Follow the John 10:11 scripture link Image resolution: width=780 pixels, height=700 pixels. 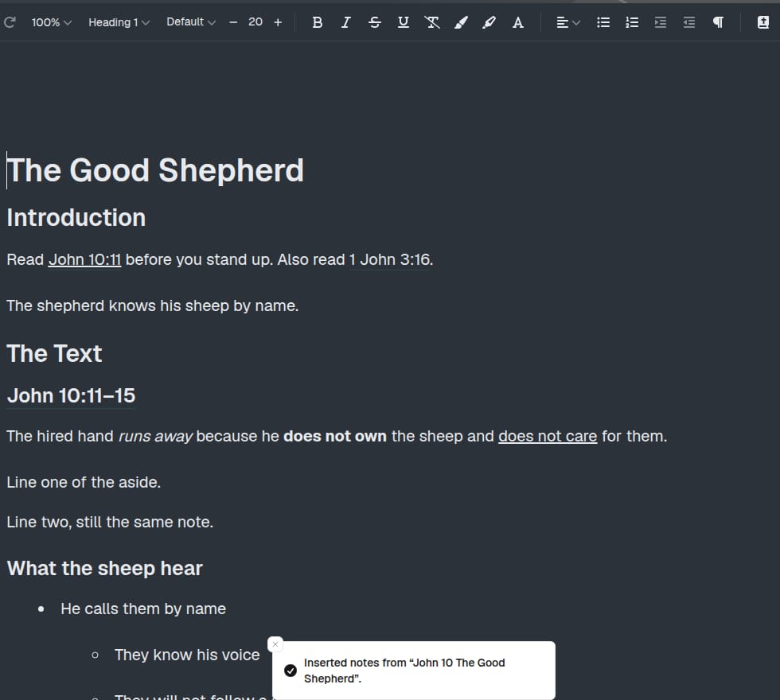click(x=84, y=259)
